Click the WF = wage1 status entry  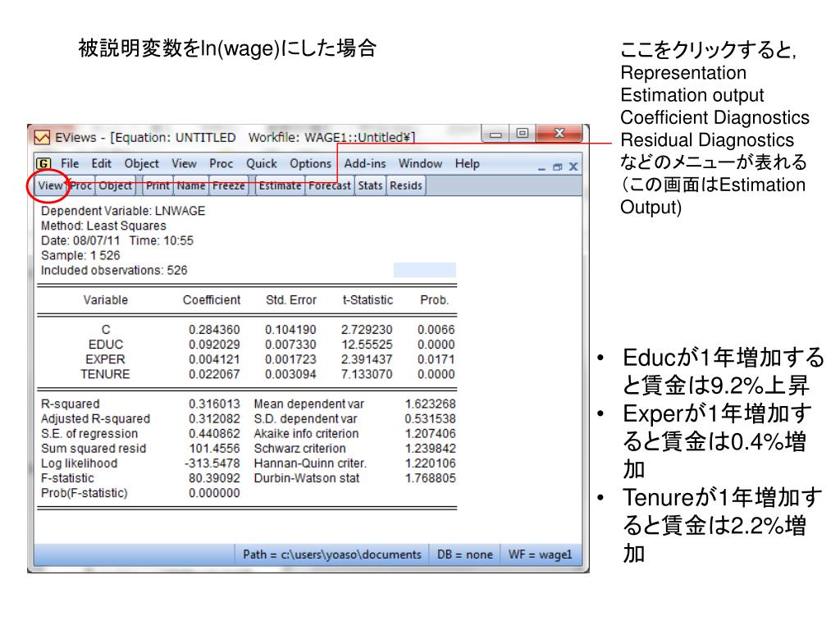coord(540,555)
